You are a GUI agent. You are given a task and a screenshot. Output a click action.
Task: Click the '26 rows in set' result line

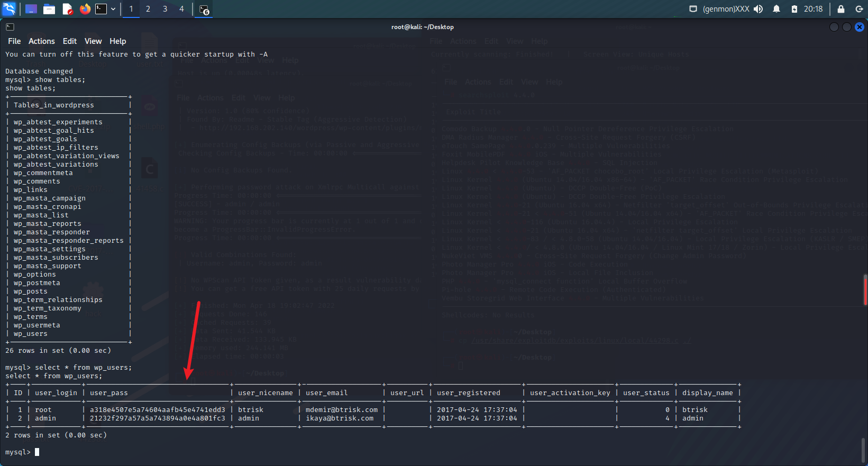pyautogui.click(x=58, y=351)
